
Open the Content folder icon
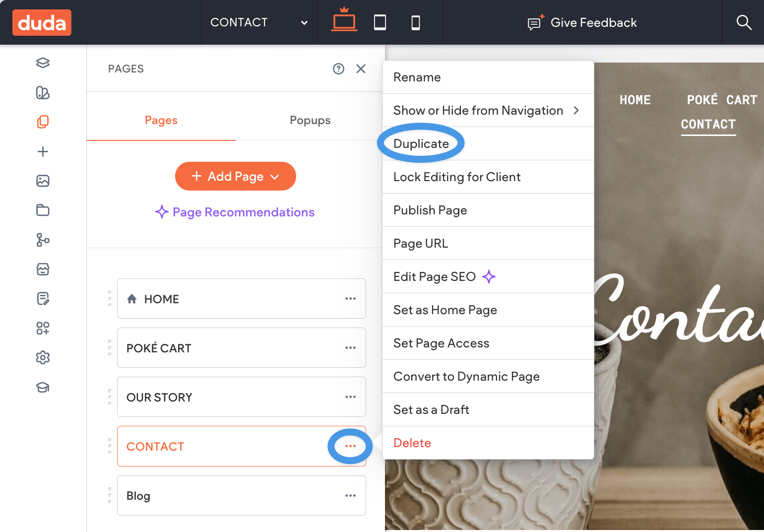[43, 210]
